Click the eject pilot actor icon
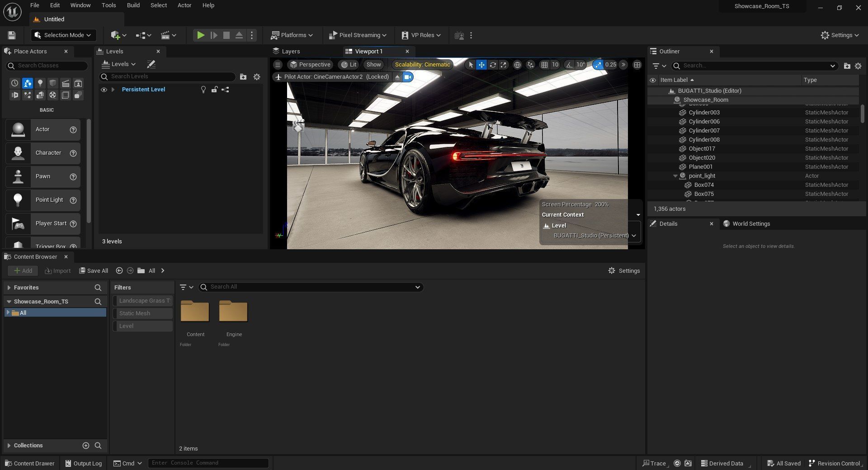The image size is (868, 470). point(397,77)
